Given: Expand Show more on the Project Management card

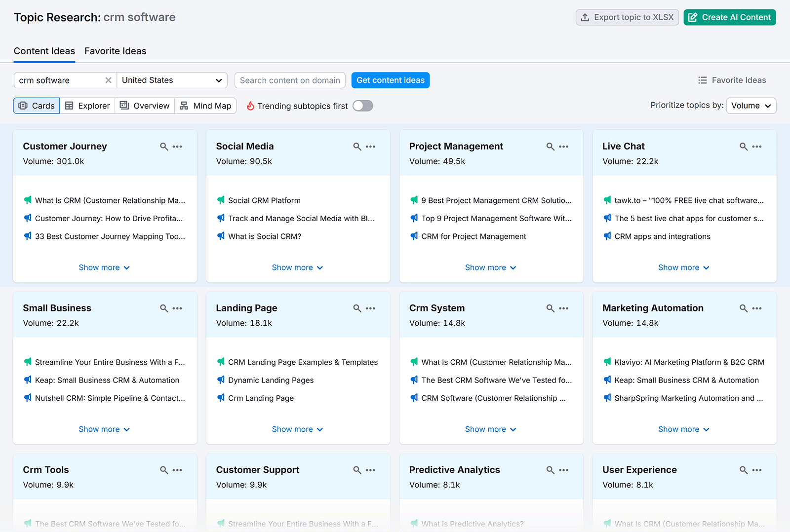Looking at the screenshot, I should pyautogui.click(x=490, y=267).
